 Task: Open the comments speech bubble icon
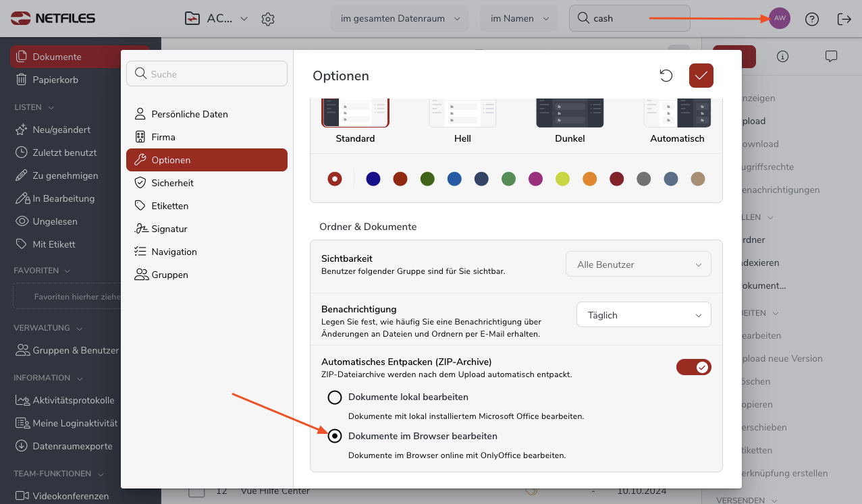831,57
